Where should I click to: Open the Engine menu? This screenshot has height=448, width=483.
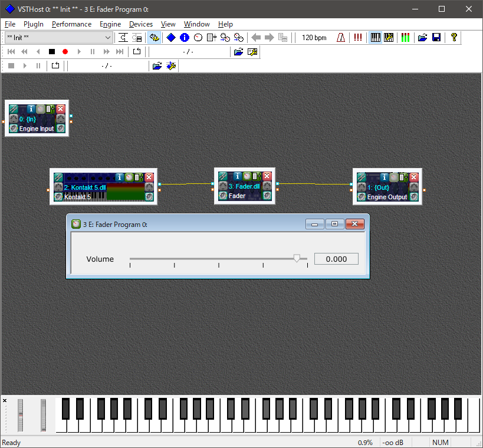pyautogui.click(x=110, y=24)
